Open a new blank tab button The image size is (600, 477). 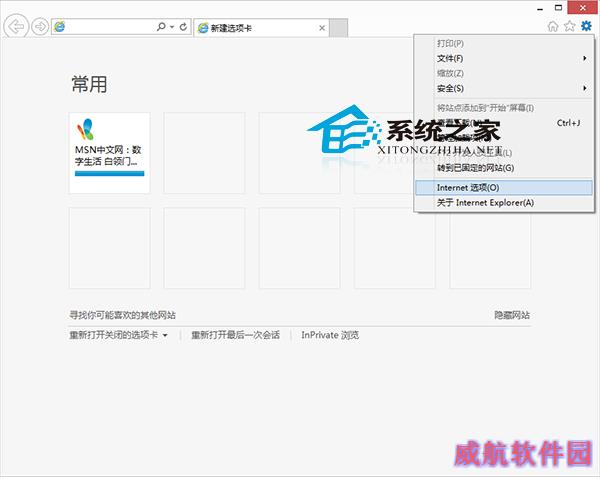pyautogui.click(x=339, y=28)
